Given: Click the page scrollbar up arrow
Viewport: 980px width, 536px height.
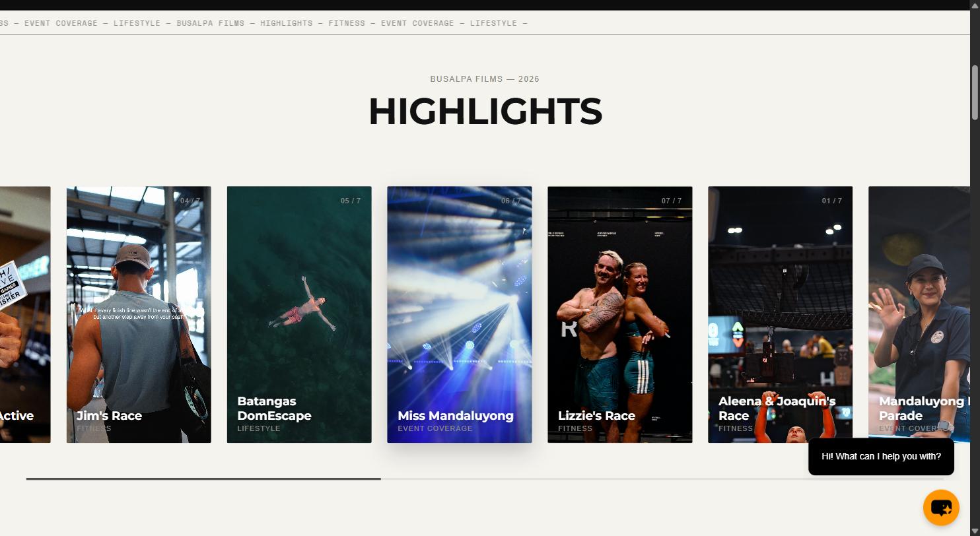Looking at the screenshot, I should click(975, 5).
